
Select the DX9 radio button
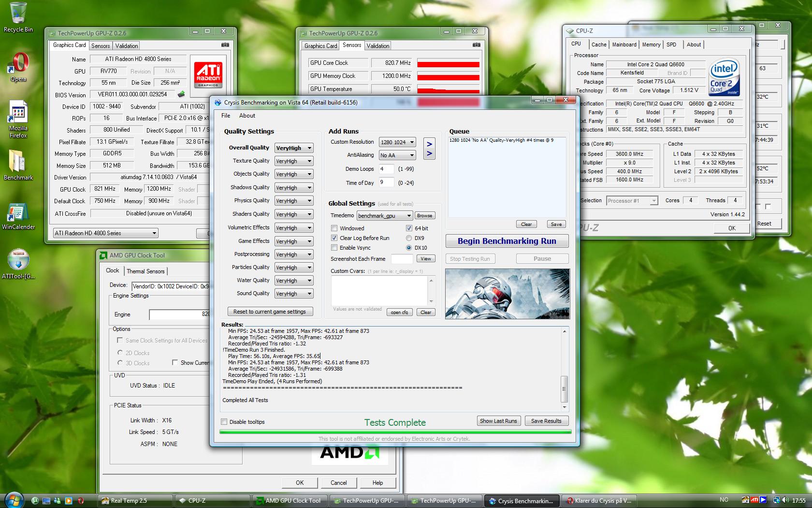click(x=409, y=238)
